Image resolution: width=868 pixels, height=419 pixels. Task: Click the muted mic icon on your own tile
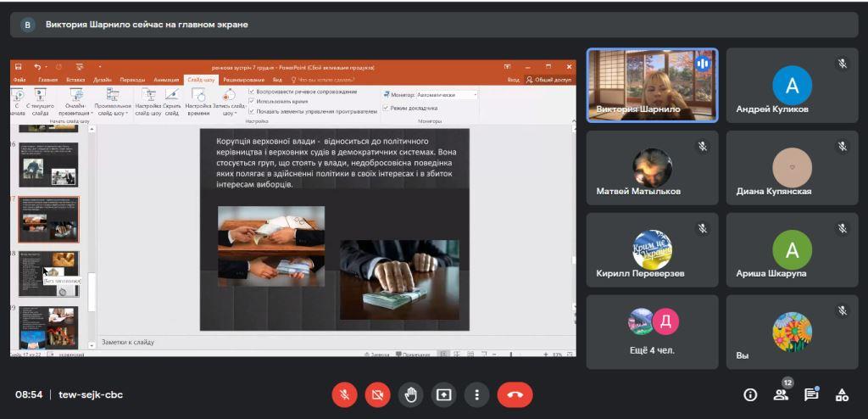tap(843, 311)
